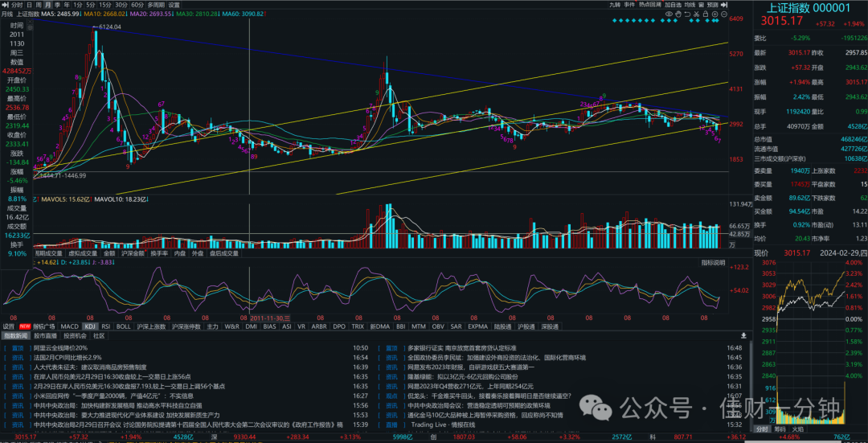Viewport: 868px width, 443px height.
Task: Select the 虚拟成交量 volume sub-tab
Action: 83,253
